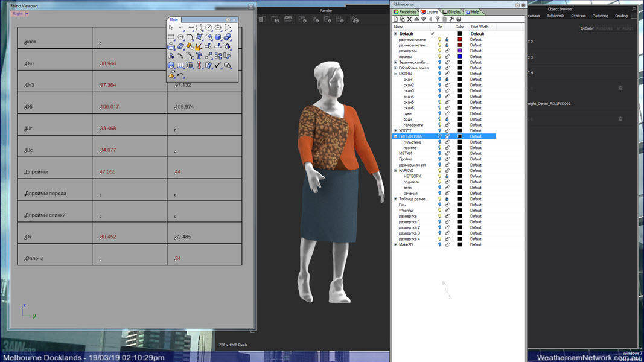Select the развертка 3 layer row
Screen dimensions: 644x362
[409, 233]
